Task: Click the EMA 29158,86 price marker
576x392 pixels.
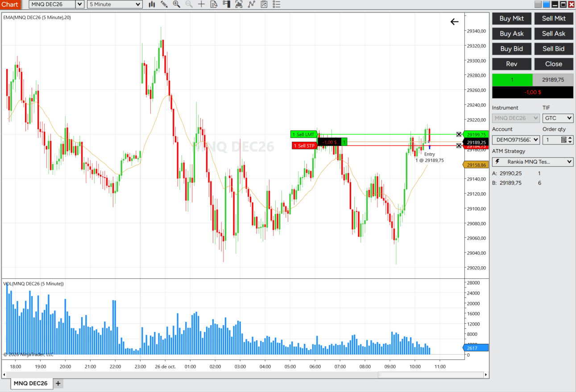Action: click(476, 165)
